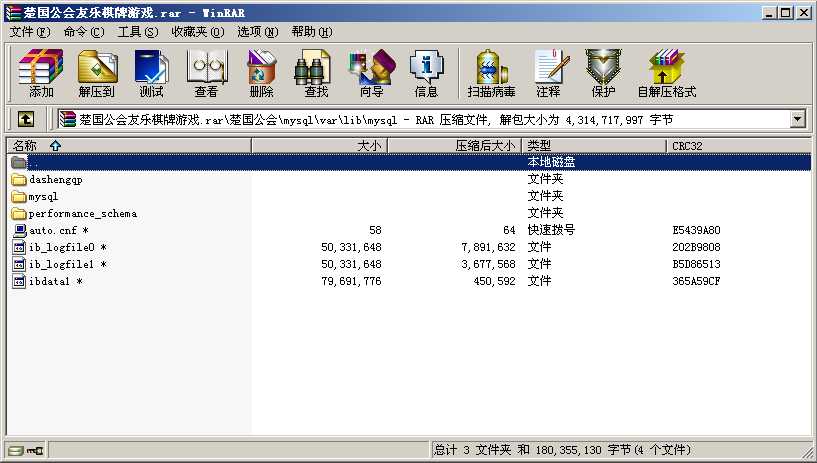Open the Help (帮助) menu
This screenshot has height=463, width=817.
[x=312, y=32]
